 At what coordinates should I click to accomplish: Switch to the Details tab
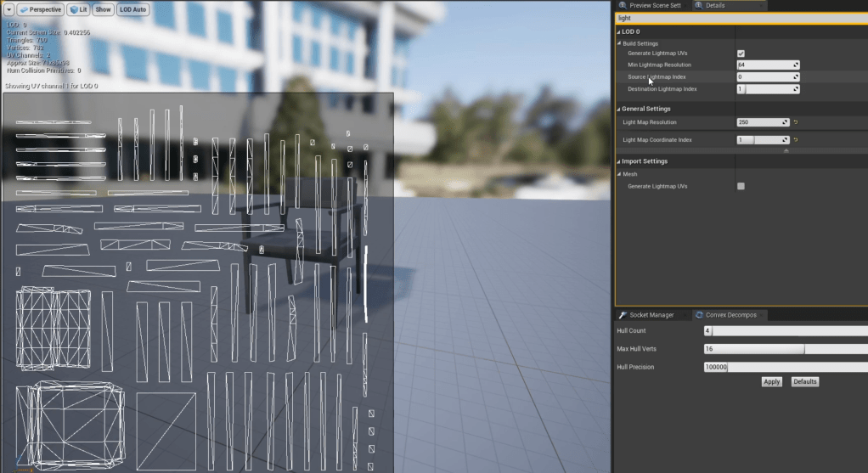(x=714, y=5)
